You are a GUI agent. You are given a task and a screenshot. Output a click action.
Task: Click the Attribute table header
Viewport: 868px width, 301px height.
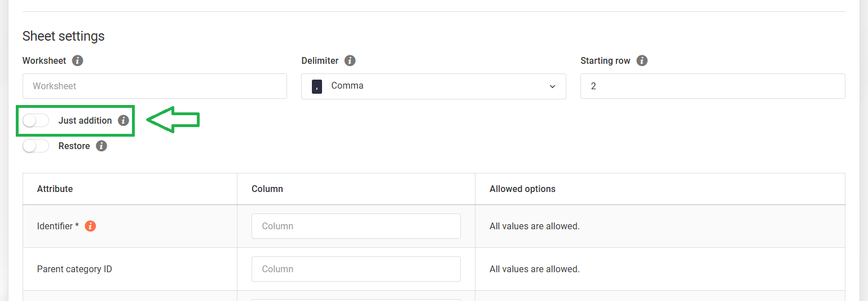[55, 189]
